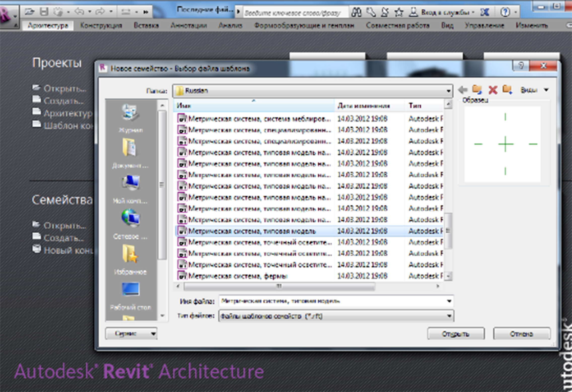Expand the Папка Russian folder dropdown
Viewport: 572px width, 392px height.
point(448,91)
